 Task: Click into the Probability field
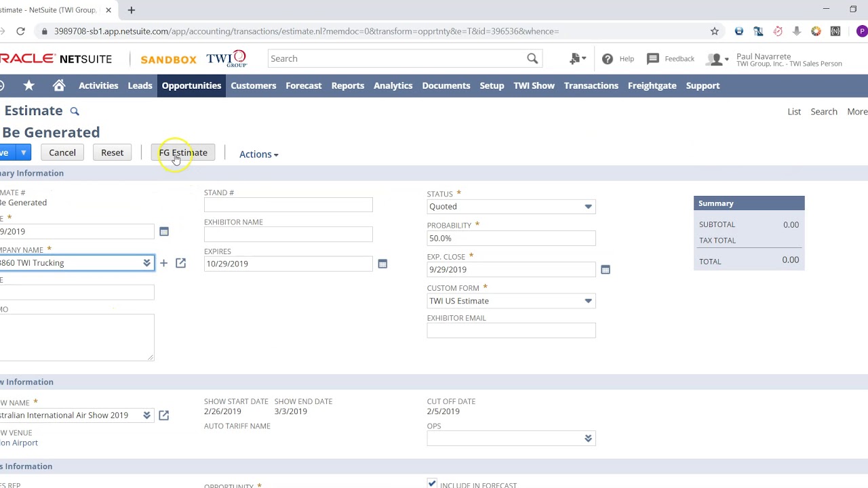pyautogui.click(x=511, y=239)
